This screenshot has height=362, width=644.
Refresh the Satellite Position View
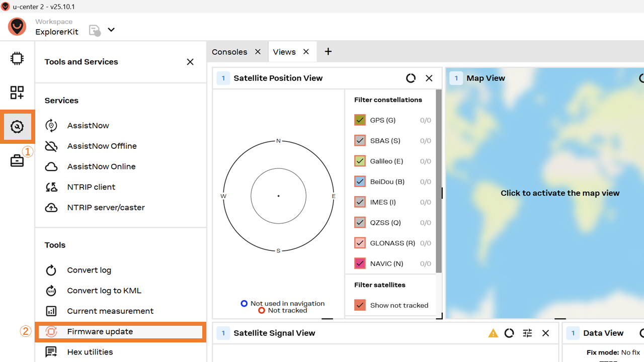coord(411,78)
